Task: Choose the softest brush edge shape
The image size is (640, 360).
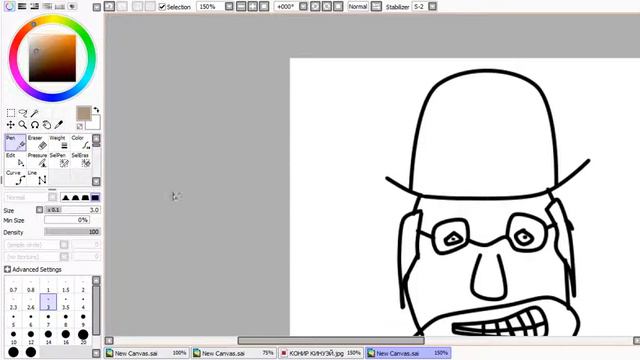Action: (65, 198)
